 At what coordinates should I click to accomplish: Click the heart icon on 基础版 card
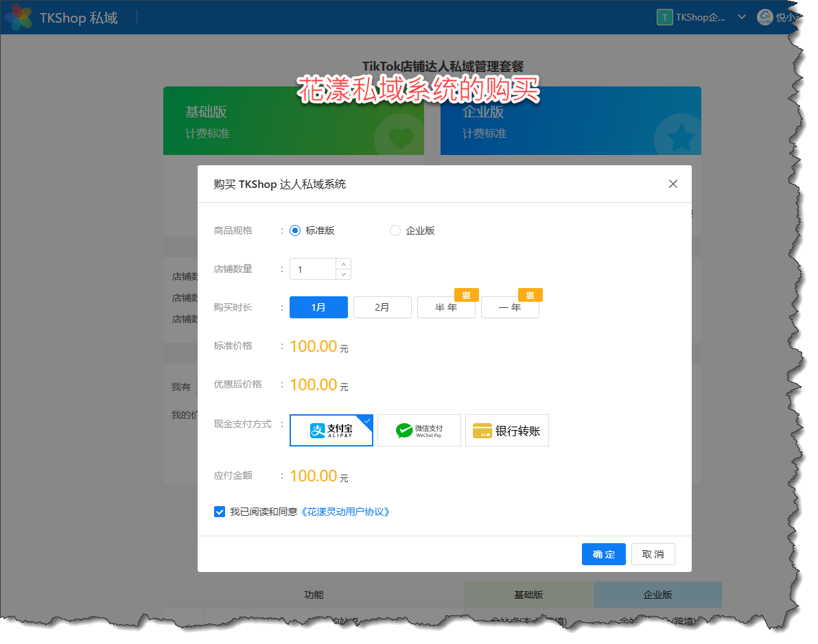pos(401,138)
